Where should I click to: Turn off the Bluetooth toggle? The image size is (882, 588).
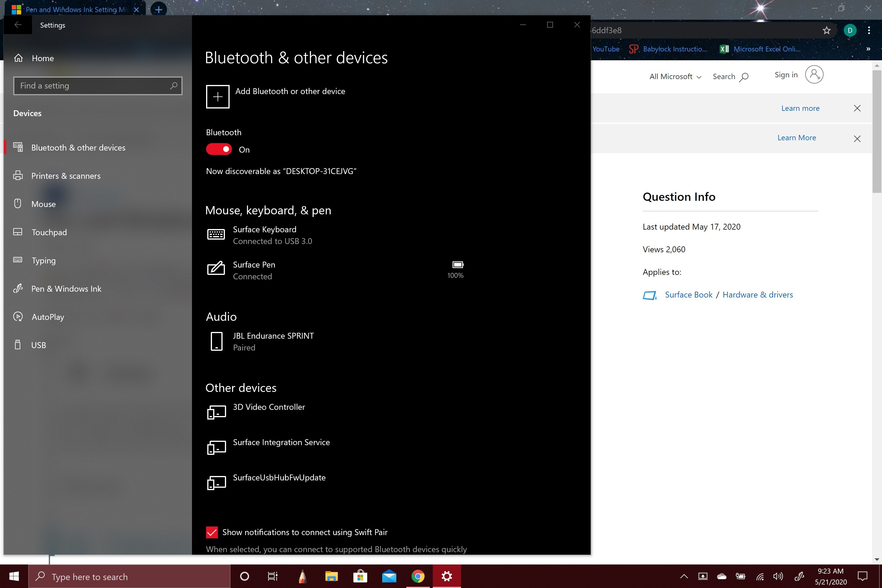point(219,149)
